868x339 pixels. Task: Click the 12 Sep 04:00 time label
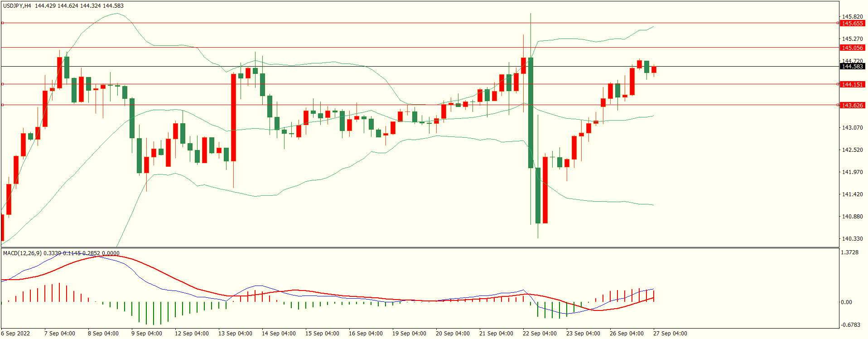tap(192, 334)
